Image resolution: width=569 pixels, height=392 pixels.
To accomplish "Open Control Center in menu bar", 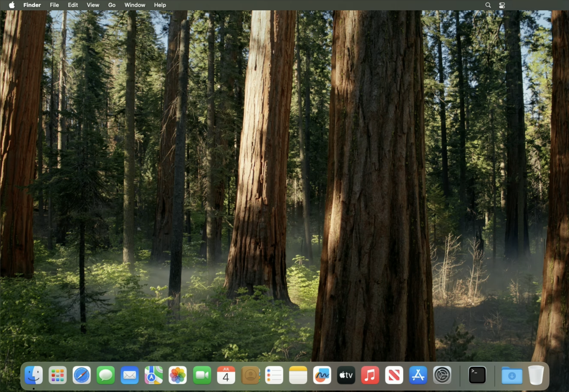I will pyautogui.click(x=502, y=5).
